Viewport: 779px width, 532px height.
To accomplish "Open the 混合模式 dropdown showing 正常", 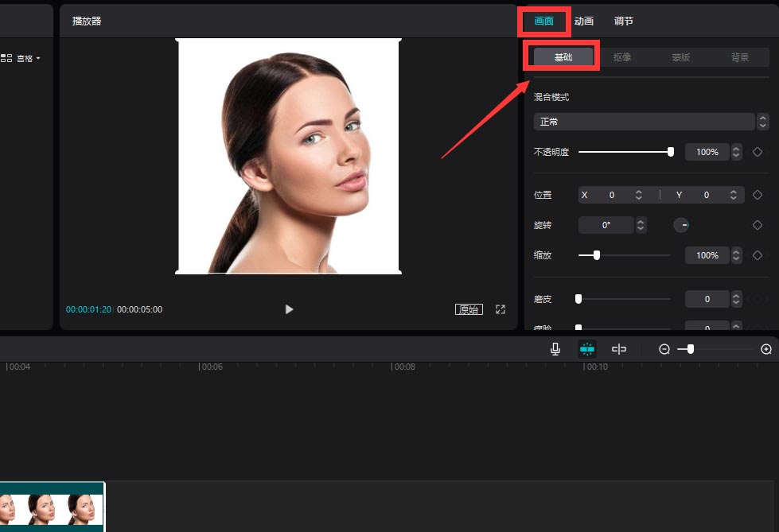I will click(645, 121).
